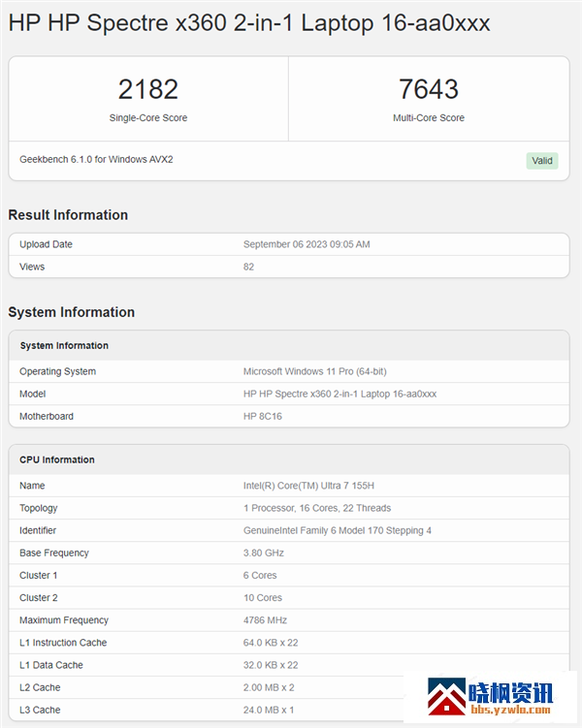
Task: Click the large System Information section heading
Action: [x=72, y=312]
